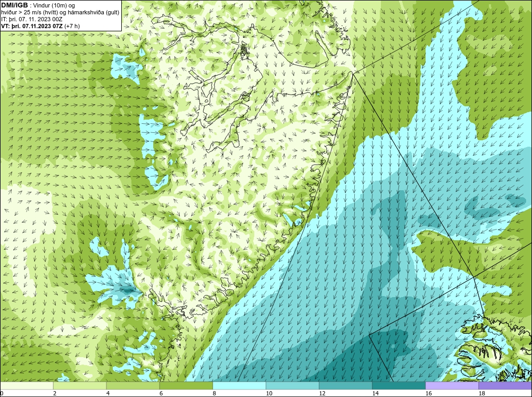Click the 6–8 m/s olive green legend swatch
This screenshot has width=532, height=397.
click(x=186, y=386)
